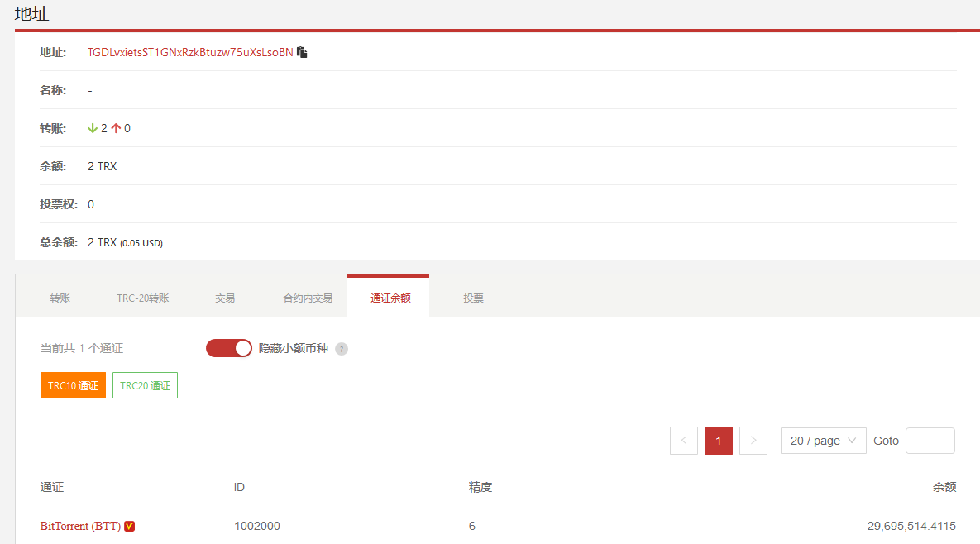980x544 pixels.
Task: Open the 20 / page size dropdown
Action: coord(823,441)
